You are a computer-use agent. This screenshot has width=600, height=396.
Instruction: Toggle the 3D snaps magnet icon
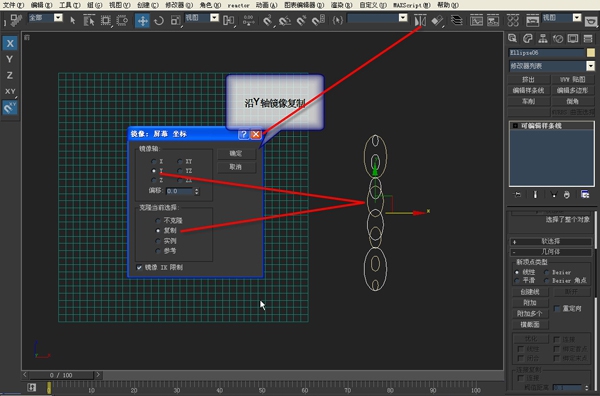268,20
